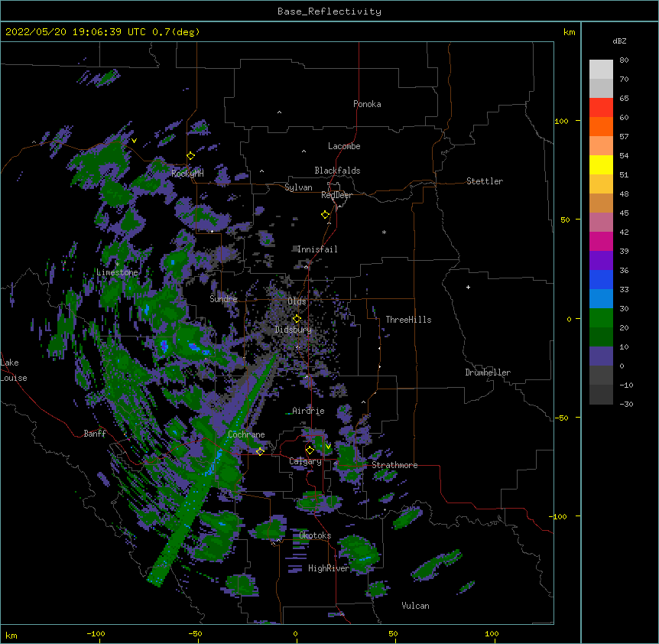Pick the bright green swatch between 30 and 20 dBZ
This screenshot has width=659, height=644.
(601, 318)
